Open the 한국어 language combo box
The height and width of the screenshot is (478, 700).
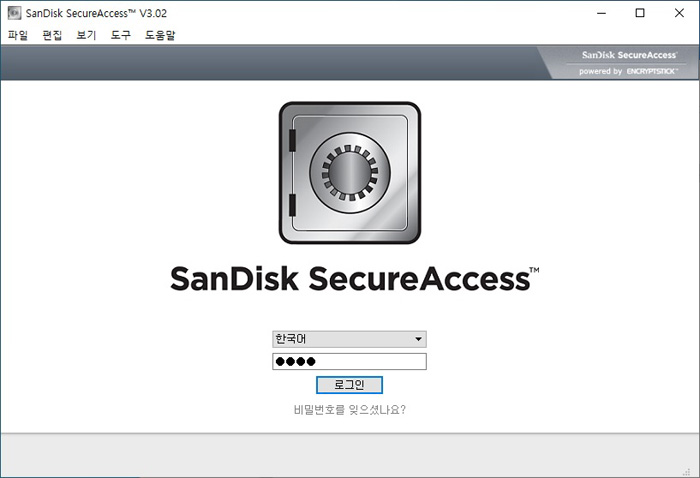click(349, 339)
